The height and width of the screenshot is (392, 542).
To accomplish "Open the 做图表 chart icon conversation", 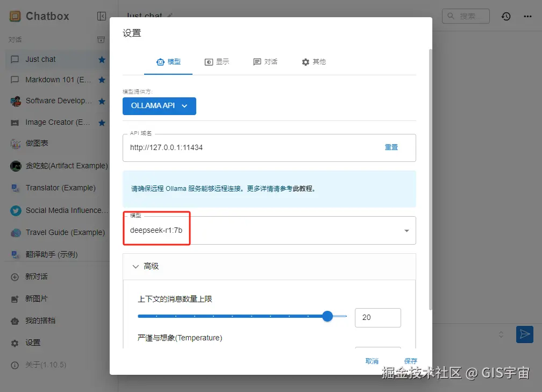I will 15,144.
